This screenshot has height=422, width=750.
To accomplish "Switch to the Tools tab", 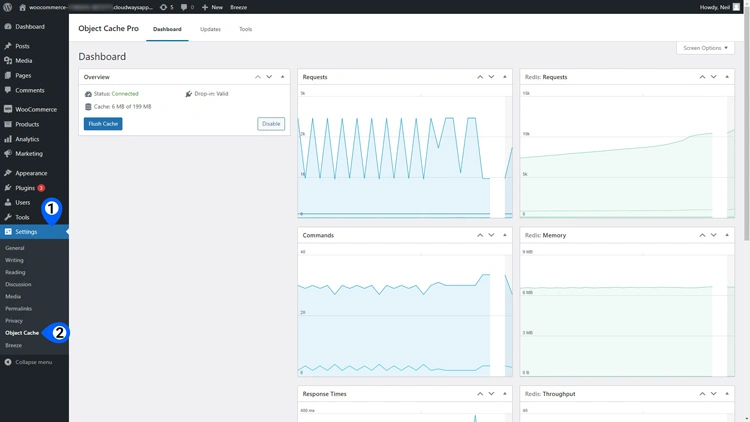I will (245, 29).
